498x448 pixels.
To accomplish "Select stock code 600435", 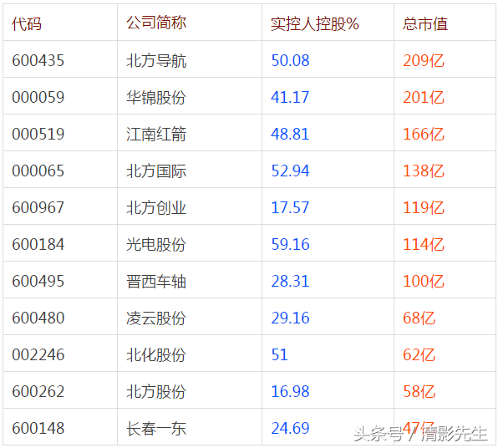I will pos(38,60).
